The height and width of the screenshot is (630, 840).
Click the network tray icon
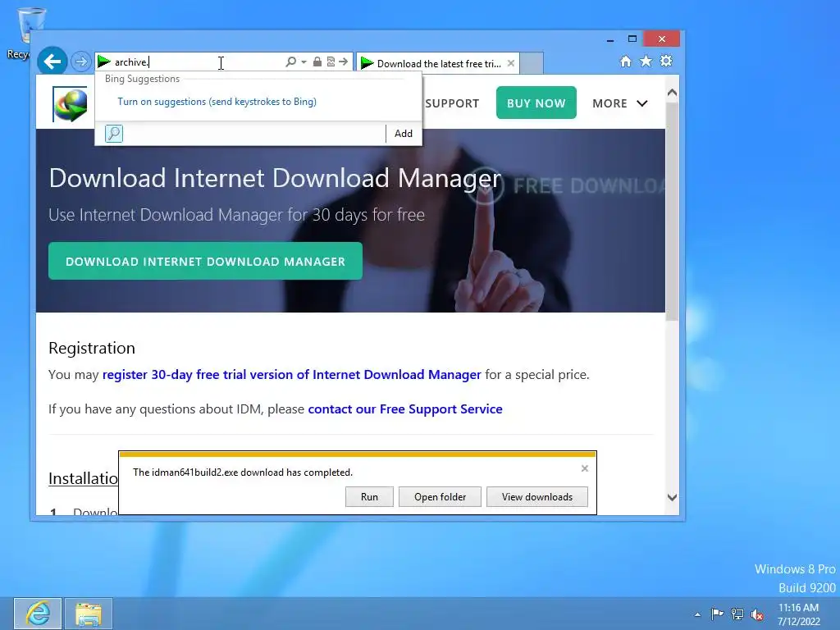(x=737, y=614)
